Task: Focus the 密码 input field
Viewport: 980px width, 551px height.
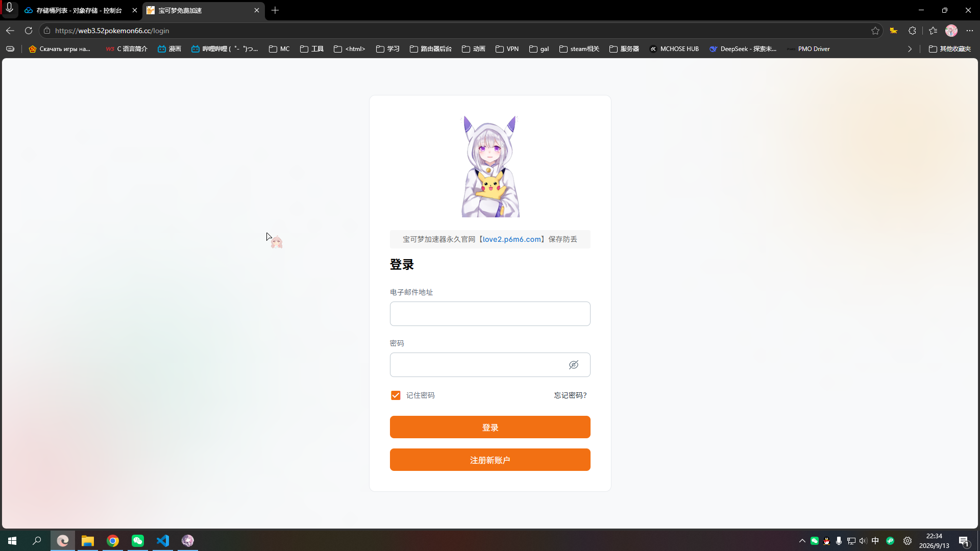Action: (x=490, y=365)
